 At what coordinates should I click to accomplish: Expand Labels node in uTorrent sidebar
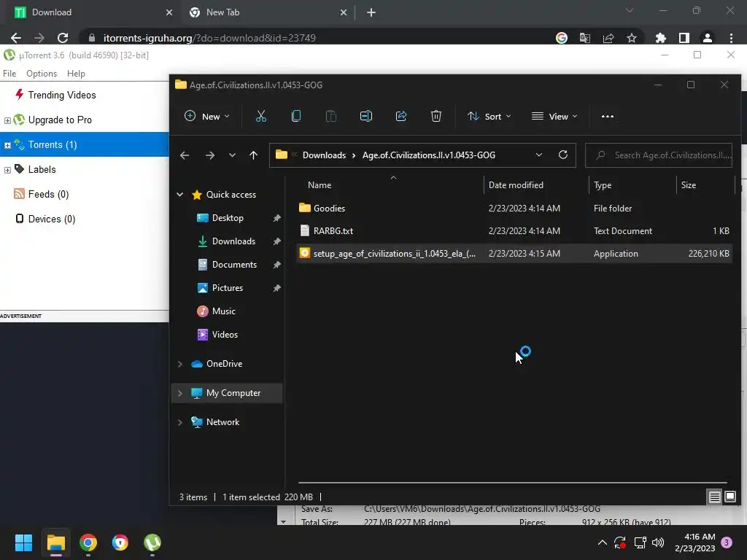pyautogui.click(x=7, y=170)
